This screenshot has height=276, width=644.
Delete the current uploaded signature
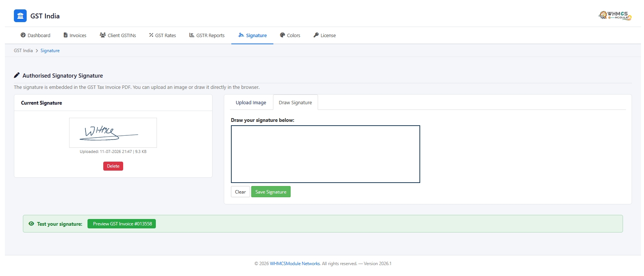coord(113,166)
